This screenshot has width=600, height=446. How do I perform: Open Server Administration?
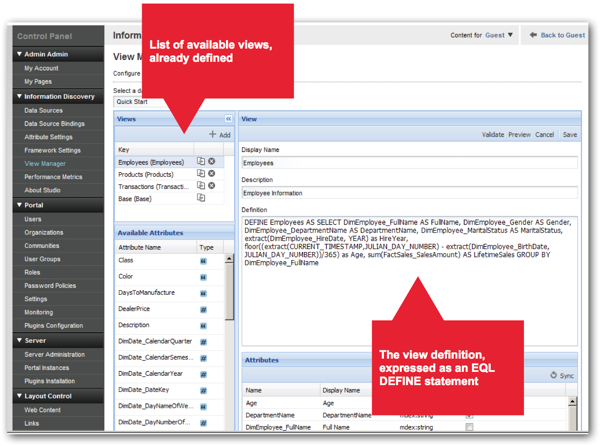click(55, 355)
